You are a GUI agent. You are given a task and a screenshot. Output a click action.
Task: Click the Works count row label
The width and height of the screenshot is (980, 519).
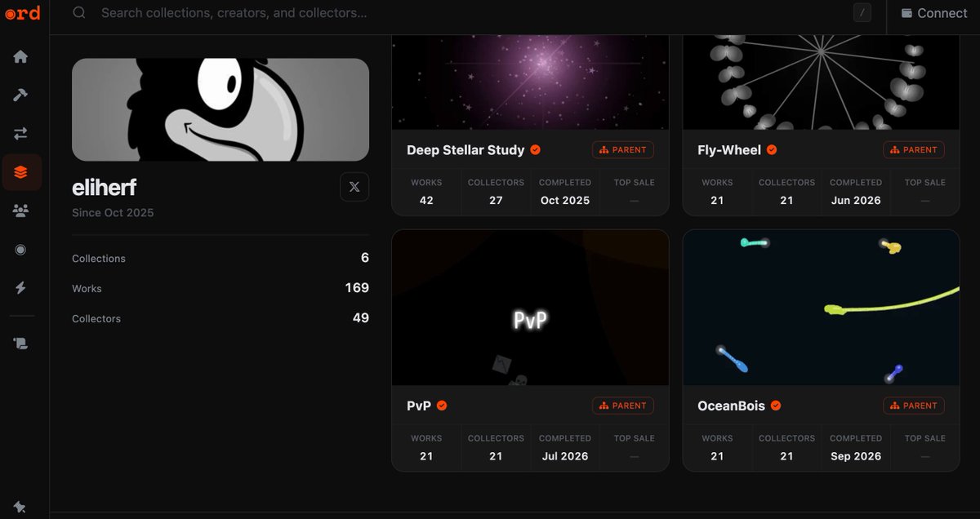tap(87, 289)
